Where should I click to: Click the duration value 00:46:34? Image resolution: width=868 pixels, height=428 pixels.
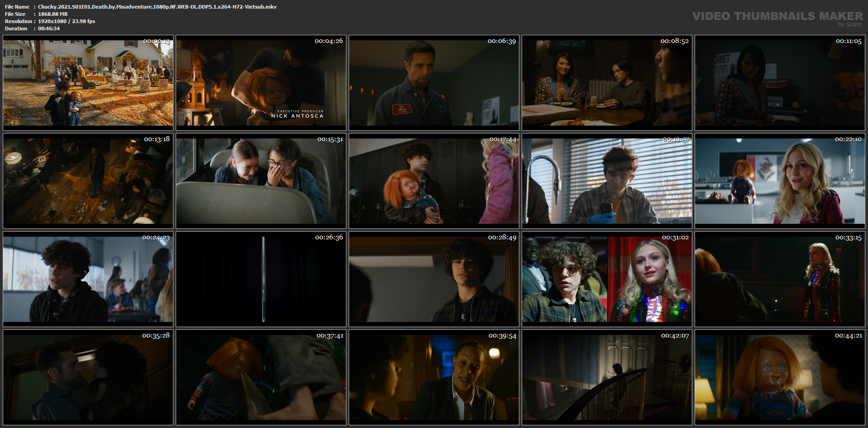point(49,29)
